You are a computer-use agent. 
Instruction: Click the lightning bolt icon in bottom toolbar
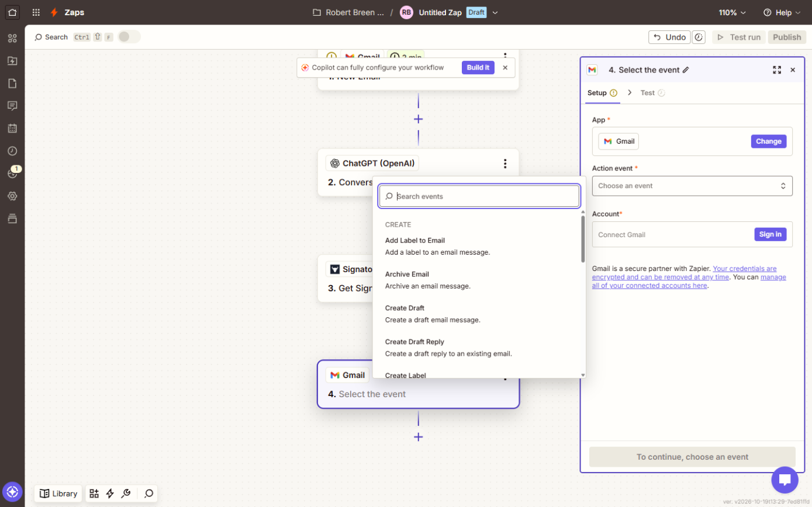(110, 494)
